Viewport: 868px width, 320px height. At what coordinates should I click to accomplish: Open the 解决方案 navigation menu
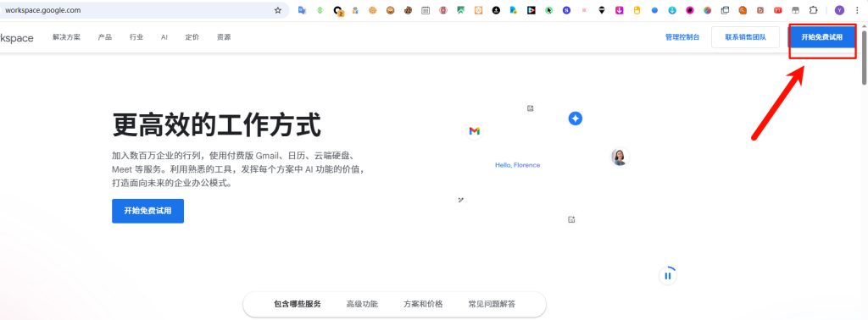[66, 37]
